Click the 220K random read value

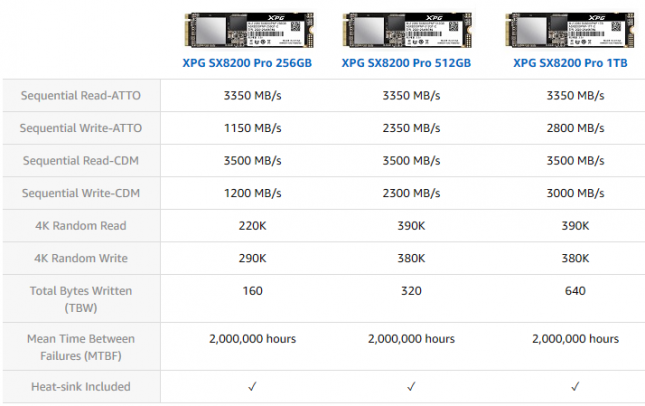click(253, 225)
